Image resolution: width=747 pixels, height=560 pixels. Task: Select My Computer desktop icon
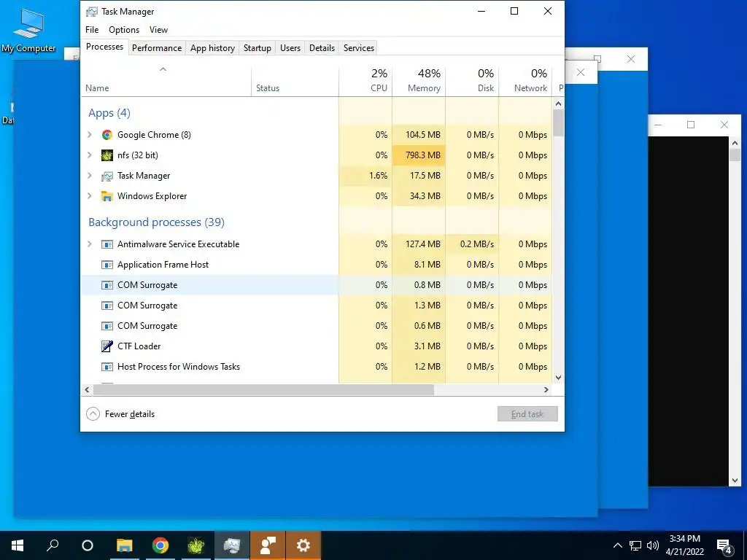pyautogui.click(x=28, y=30)
